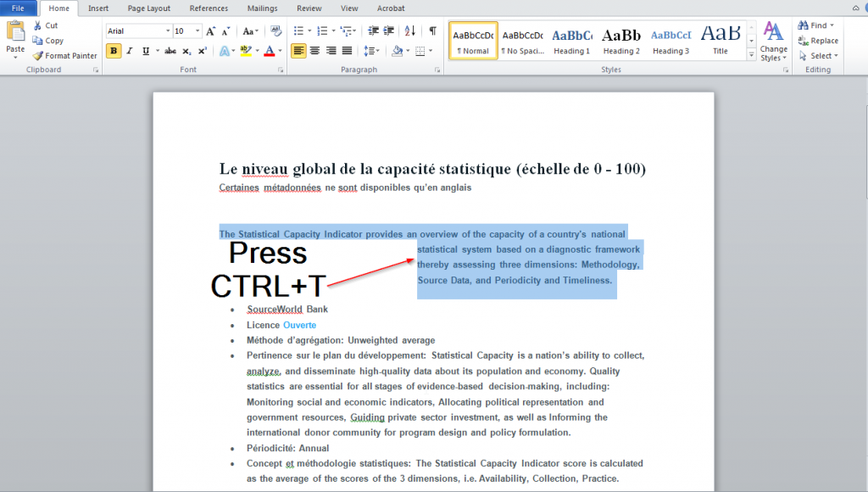This screenshot has height=492, width=868.
Task: Click the Replace button
Action: (818, 41)
